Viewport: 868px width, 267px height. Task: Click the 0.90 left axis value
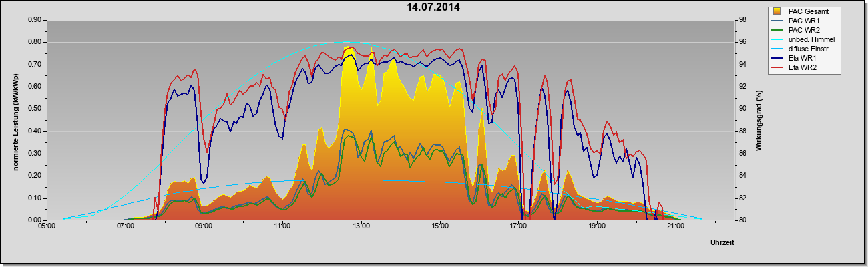pos(35,20)
